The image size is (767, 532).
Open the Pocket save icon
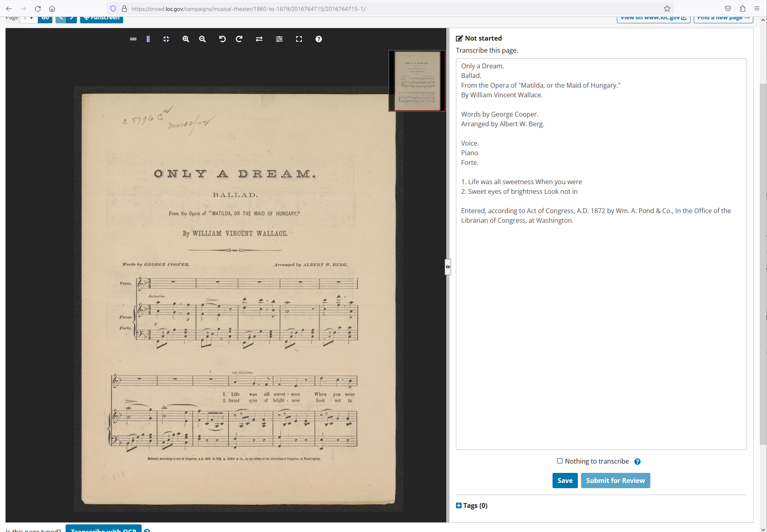tap(728, 8)
